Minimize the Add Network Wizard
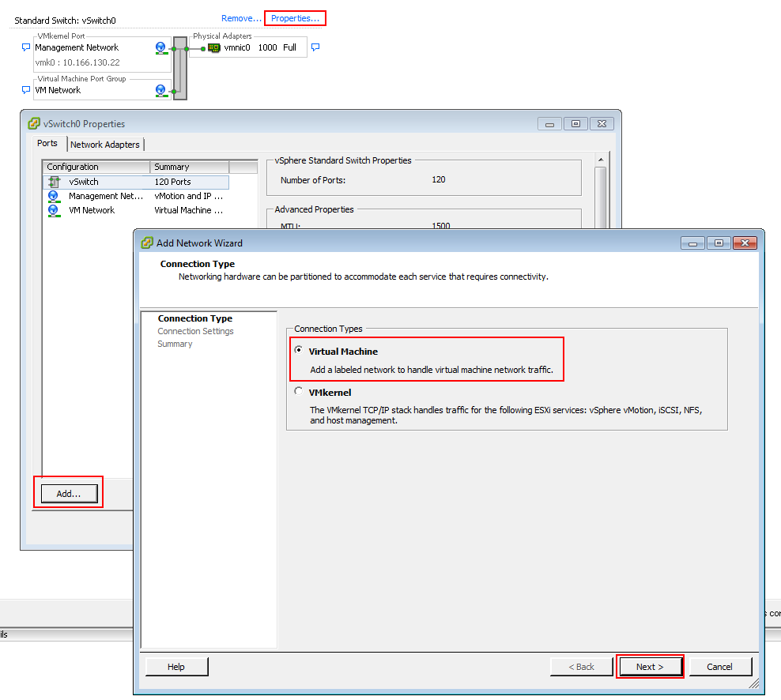Viewport: 781px width, 700px height. (x=692, y=243)
